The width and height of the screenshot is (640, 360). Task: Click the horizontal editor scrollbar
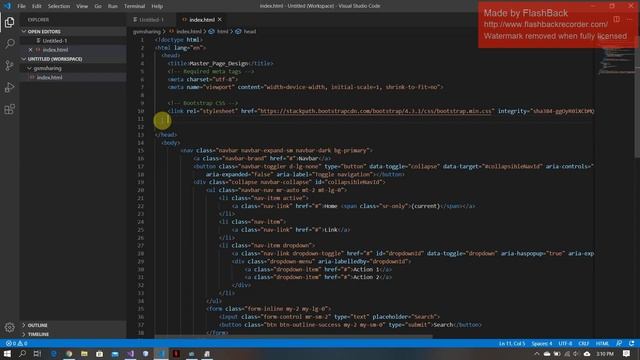pyautogui.click(x=293, y=337)
